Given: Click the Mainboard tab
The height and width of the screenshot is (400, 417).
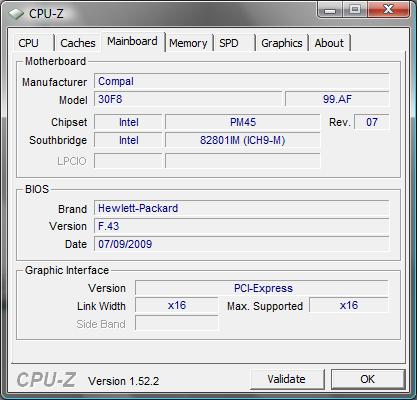Looking at the screenshot, I should (132, 42).
